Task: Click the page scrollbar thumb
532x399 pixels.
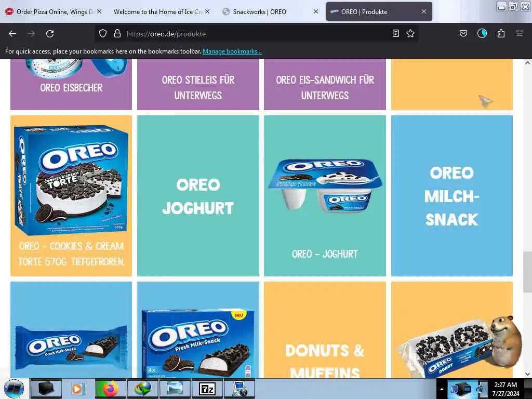Action: (x=527, y=271)
